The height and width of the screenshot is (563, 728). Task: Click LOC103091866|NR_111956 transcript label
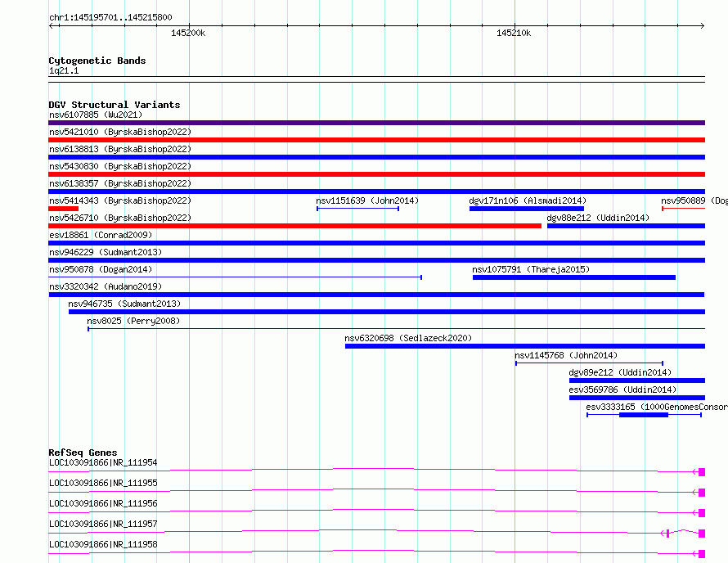(x=103, y=503)
